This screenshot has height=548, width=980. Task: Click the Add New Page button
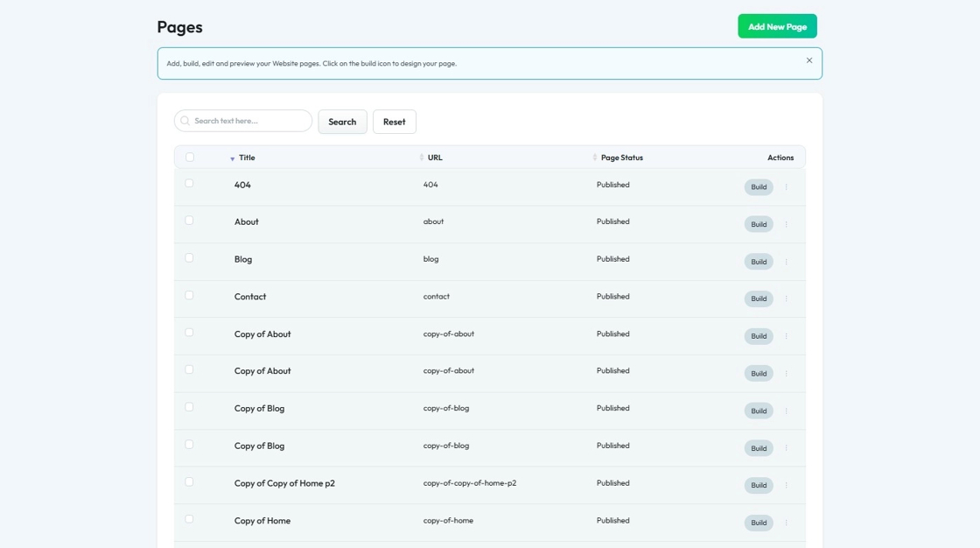pos(777,26)
